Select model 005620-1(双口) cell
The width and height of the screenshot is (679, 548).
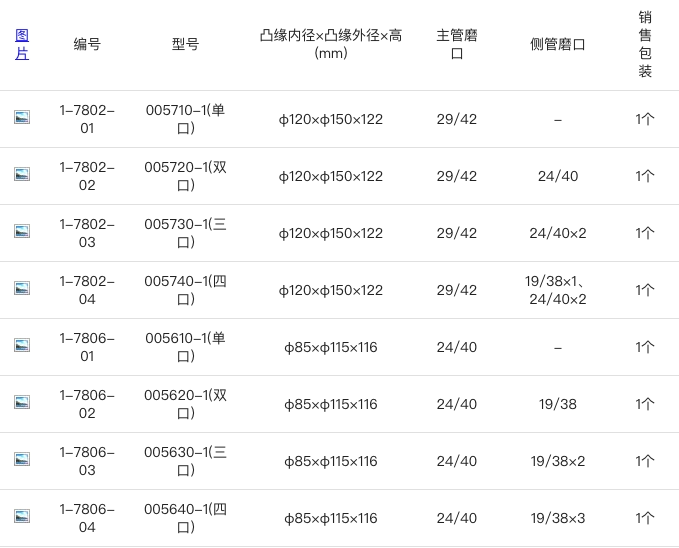pos(185,404)
